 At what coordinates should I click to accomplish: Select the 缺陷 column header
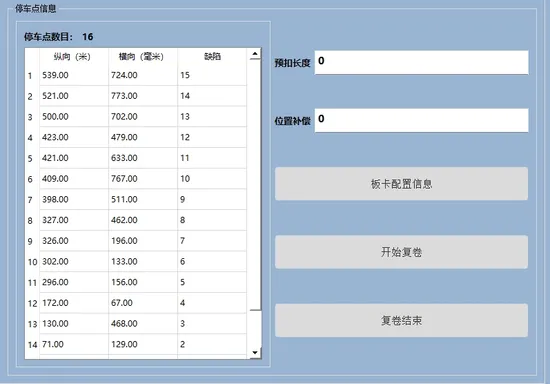click(x=212, y=56)
